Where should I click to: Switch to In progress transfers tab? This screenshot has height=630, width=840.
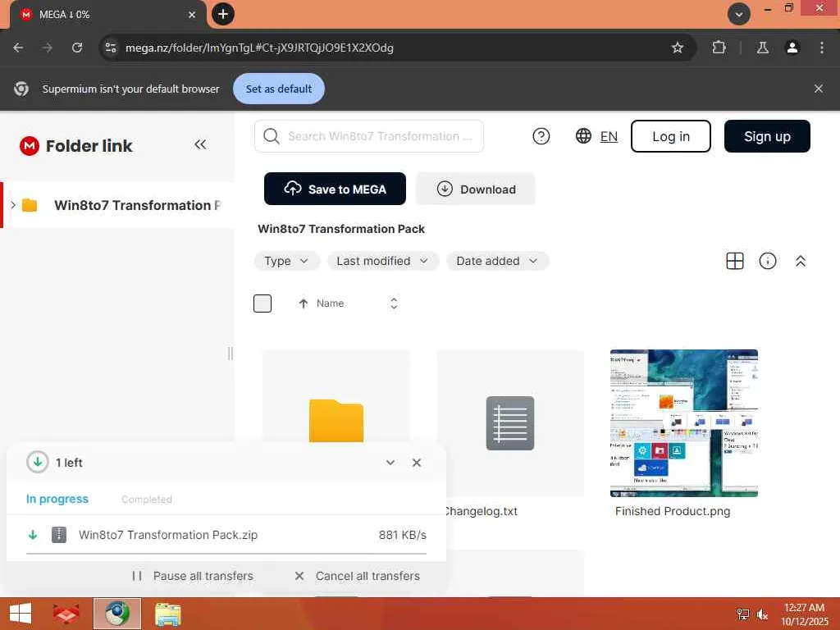pyautogui.click(x=57, y=499)
